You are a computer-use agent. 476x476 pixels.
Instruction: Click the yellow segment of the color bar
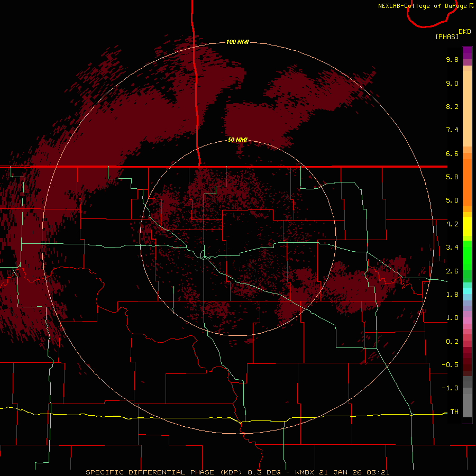point(467,226)
